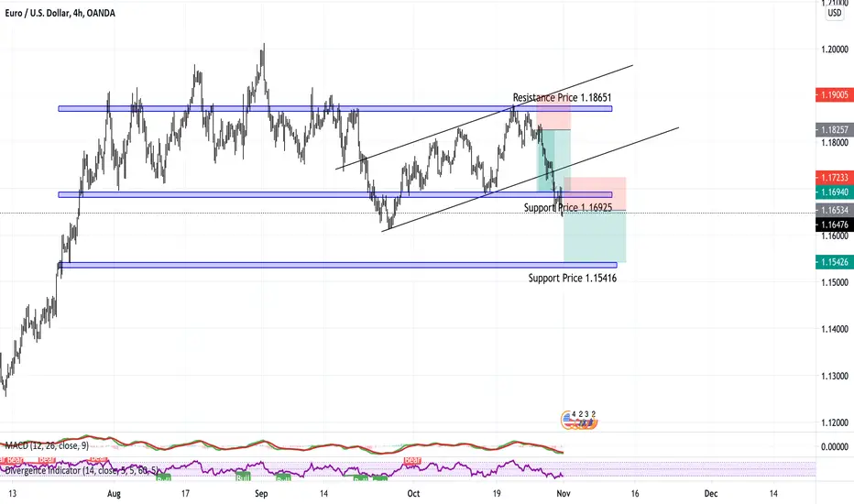Click the gray 1.18257 price tag
The image size is (854, 504).
(835, 130)
